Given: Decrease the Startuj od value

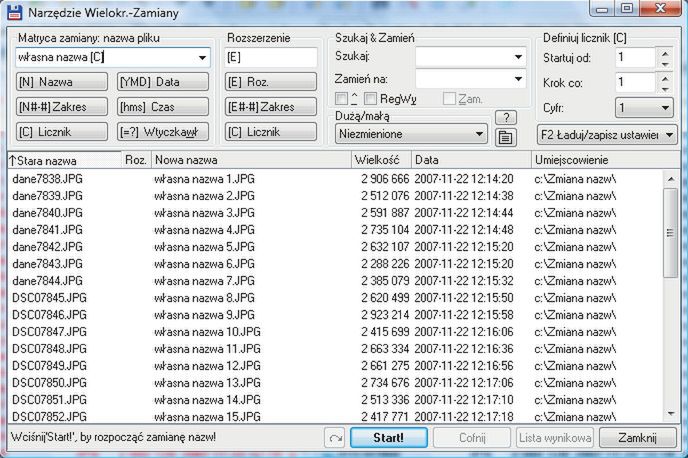Looking at the screenshot, I should tap(665, 64).
